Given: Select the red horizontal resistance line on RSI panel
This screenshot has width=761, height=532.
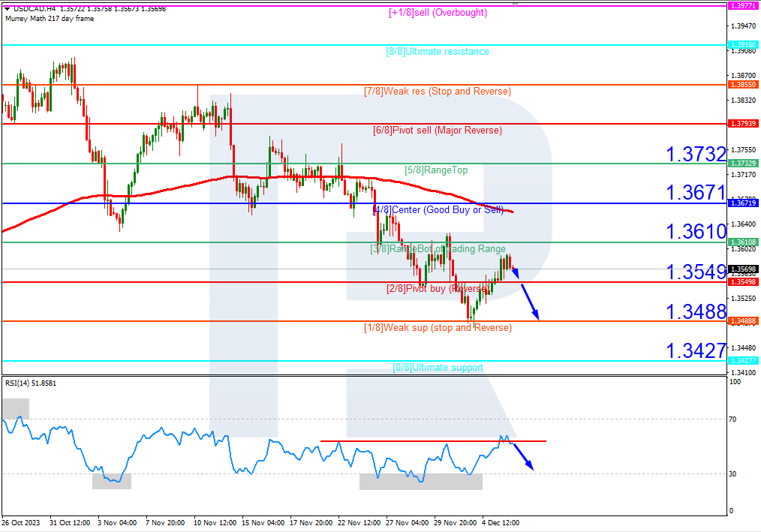Looking at the screenshot, I should 434,440.
